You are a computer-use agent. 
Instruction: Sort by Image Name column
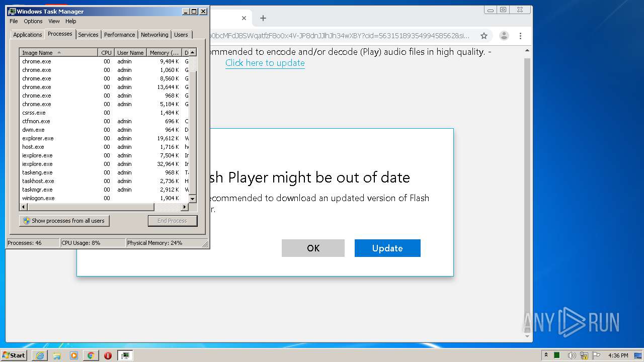pyautogui.click(x=58, y=53)
